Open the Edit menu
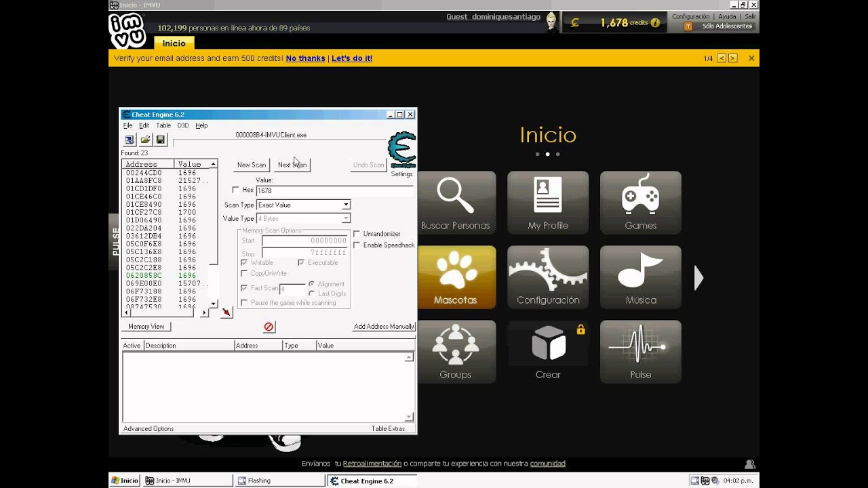This screenshot has width=868, height=488. click(x=144, y=125)
